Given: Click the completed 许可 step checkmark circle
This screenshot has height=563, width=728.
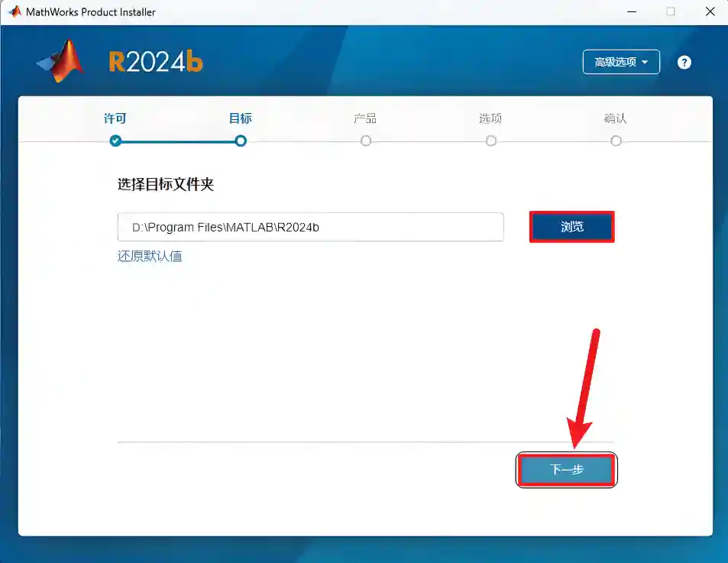Looking at the screenshot, I should coord(115,141).
